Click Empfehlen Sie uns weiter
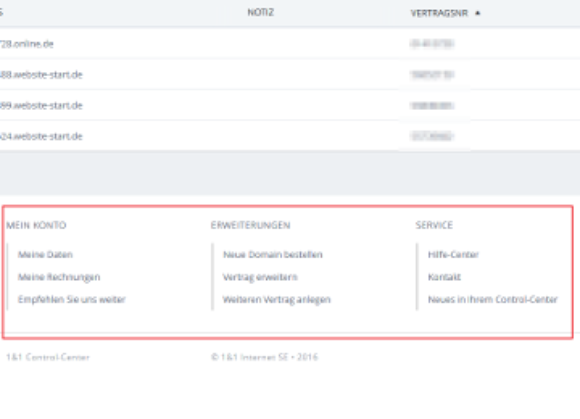 click(72, 299)
